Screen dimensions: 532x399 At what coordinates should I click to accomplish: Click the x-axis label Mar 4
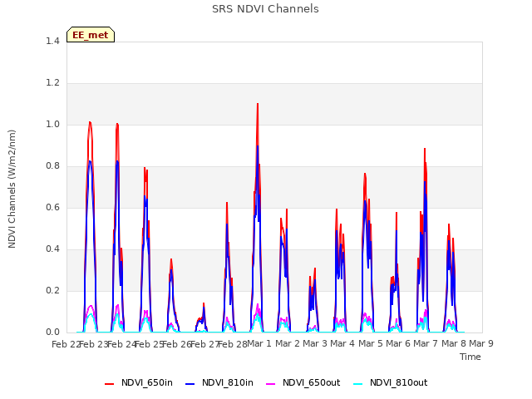(342, 343)
